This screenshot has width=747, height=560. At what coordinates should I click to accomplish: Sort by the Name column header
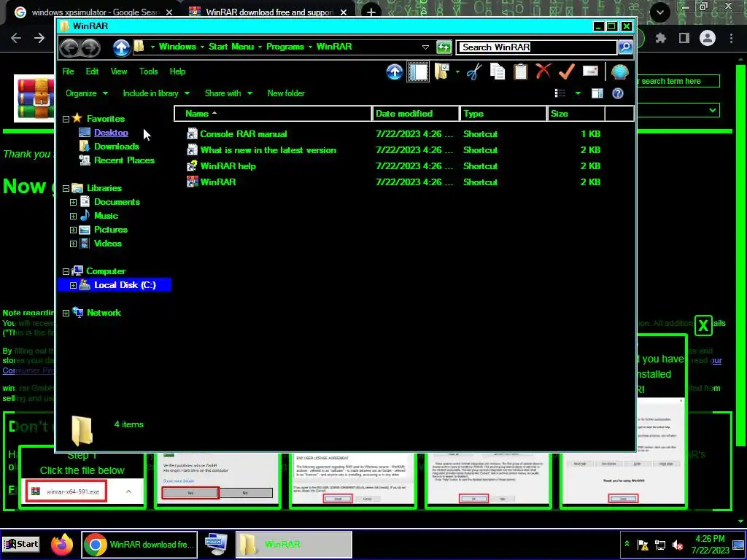pyautogui.click(x=273, y=113)
